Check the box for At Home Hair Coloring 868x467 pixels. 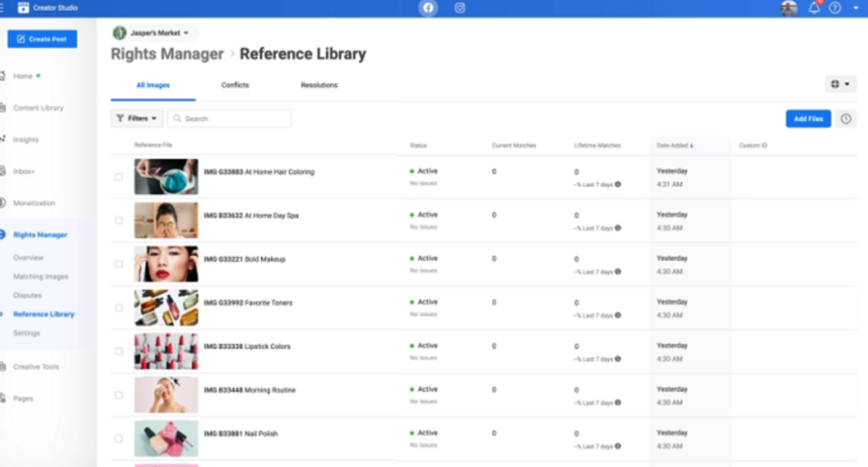point(119,177)
